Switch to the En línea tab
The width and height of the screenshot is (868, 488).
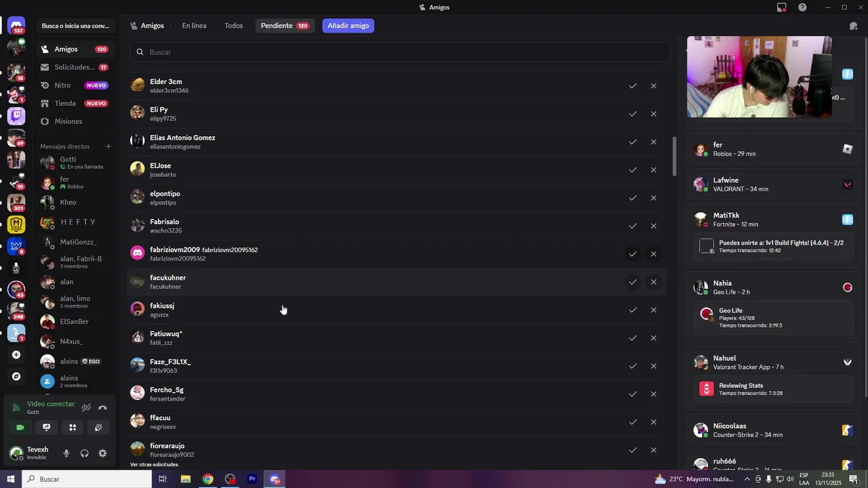(194, 26)
